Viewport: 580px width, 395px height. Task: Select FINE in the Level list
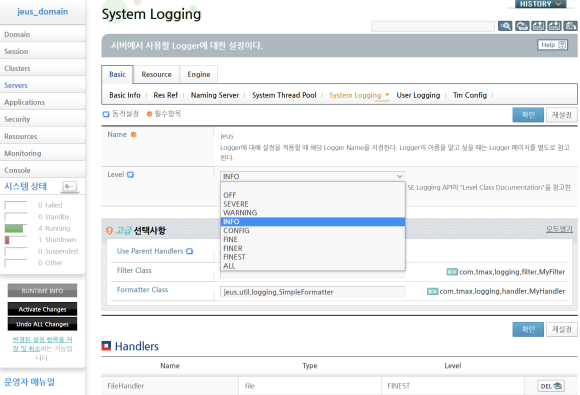313,239
